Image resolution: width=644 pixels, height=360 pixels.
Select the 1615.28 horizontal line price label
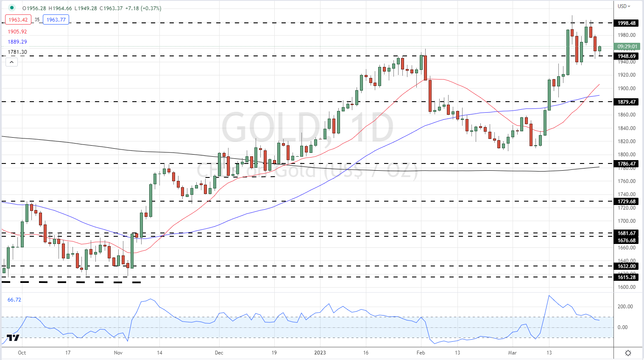tap(627, 277)
